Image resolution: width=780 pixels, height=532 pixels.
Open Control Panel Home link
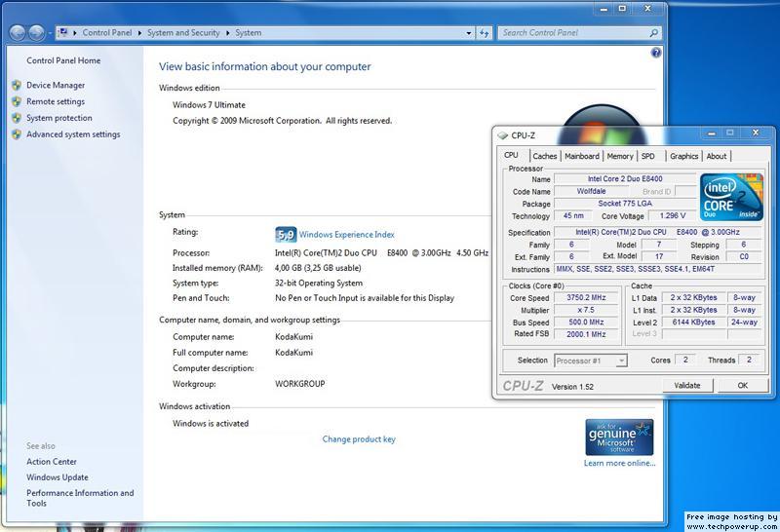[x=63, y=60]
